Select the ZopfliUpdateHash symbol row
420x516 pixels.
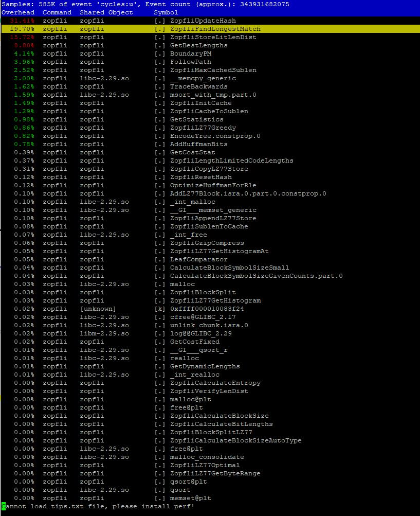tap(210, 21)
